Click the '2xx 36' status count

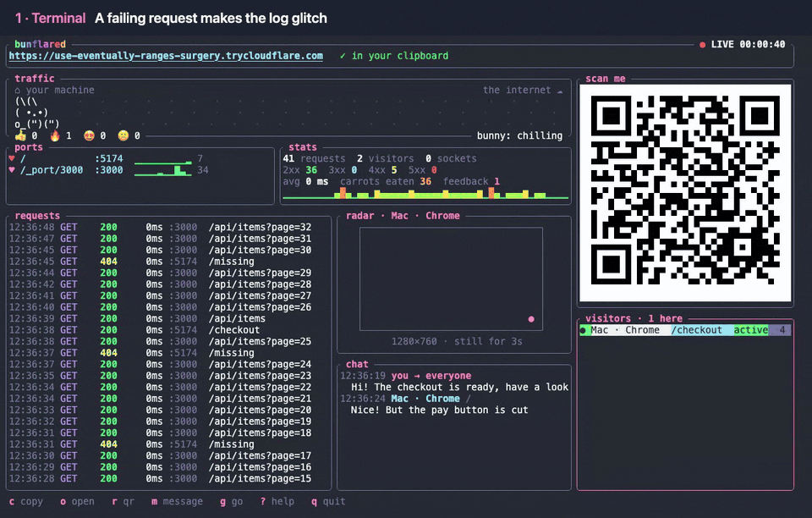(x=299, y=170)
